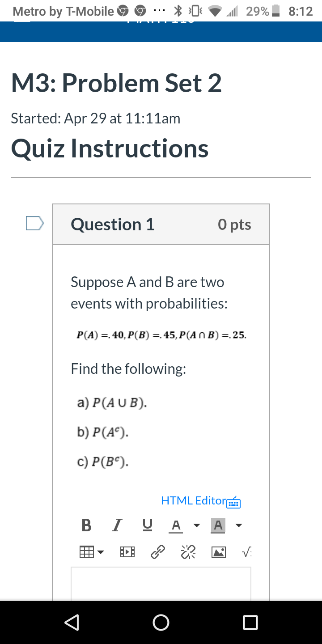Flag Question 1 for review
The height and width of the screenshot is (644, 322).
[34, 223]
